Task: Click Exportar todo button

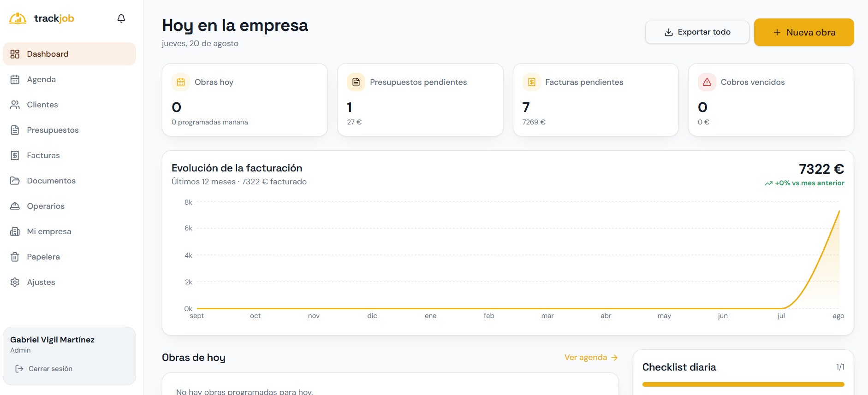Action: tap(697, 32)
